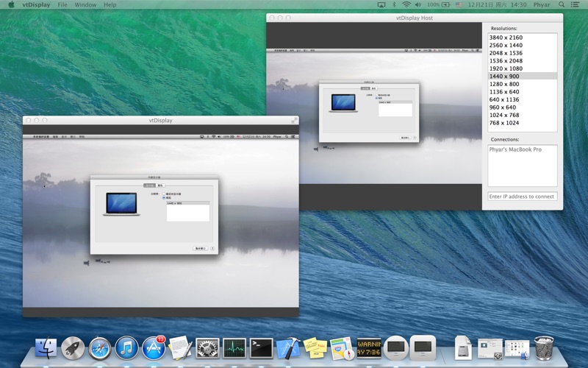The width and height of the screenshot is (588, 368).
Task: Click help question mark in vtDisplay mirrored dialog
Action: [x=212, y=248]
